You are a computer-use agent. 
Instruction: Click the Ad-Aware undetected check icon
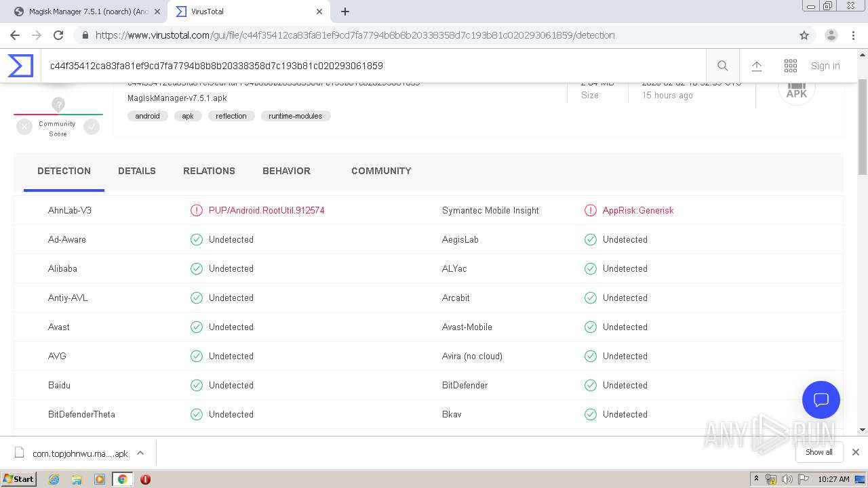[x=197, y=240]
